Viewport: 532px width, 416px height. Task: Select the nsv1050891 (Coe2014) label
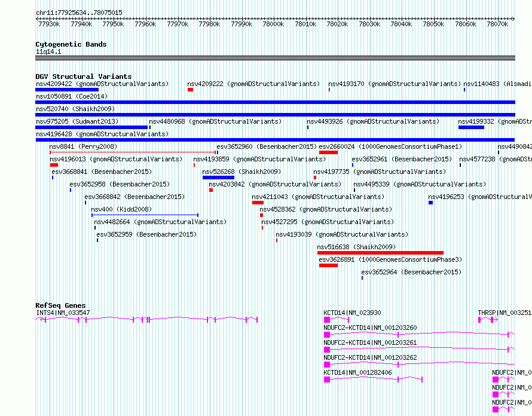point(72,96)
